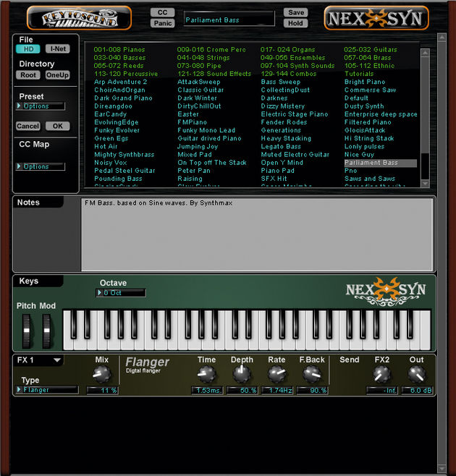Toggle HD file source
Image resolution: width=456 pixels, height=476 pixels.
[28, 49]
